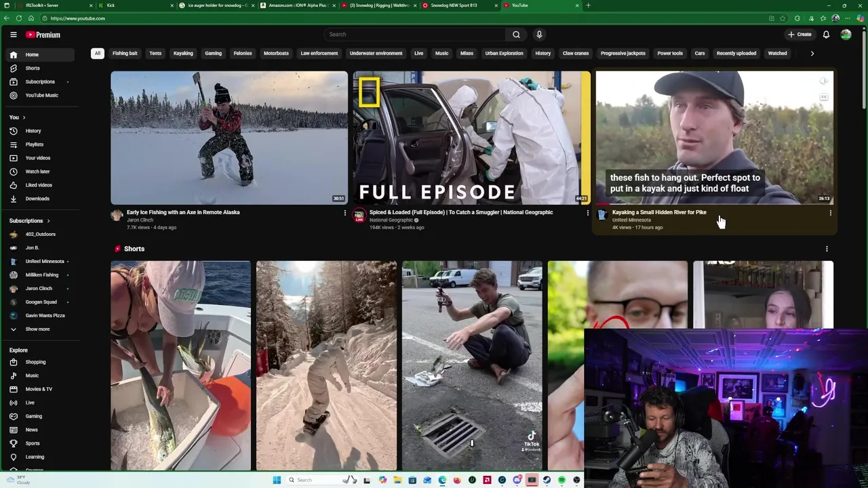Select the Claw cranes chip
The width and height of the screenshot is (868, 488).
tap(576, 54)
